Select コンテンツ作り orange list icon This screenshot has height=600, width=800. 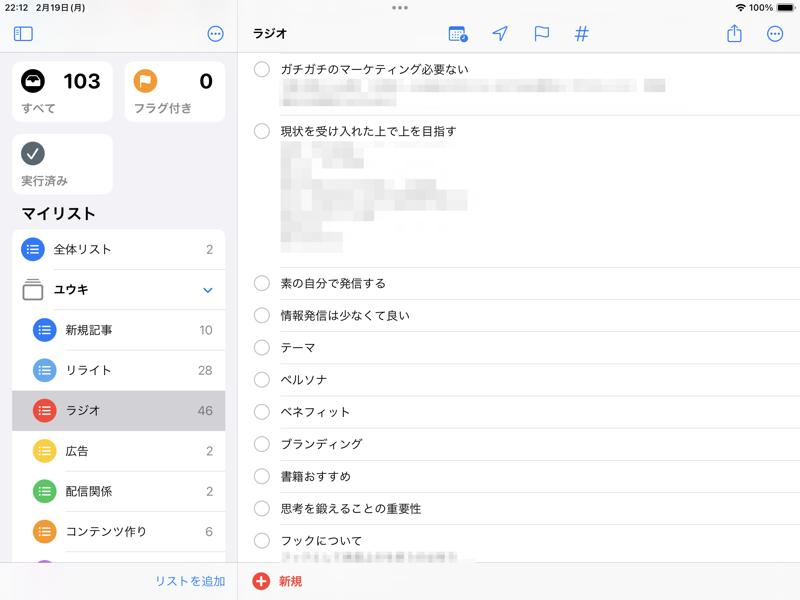pyautogui.click(x=44, y=532)
